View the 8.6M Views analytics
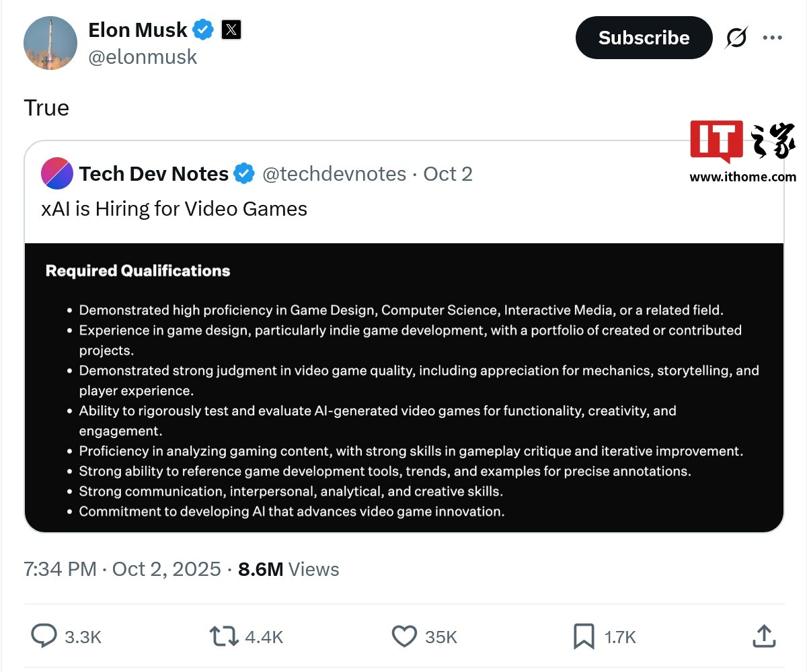Viewport: 807px width, 672px height. coord(289,569)
